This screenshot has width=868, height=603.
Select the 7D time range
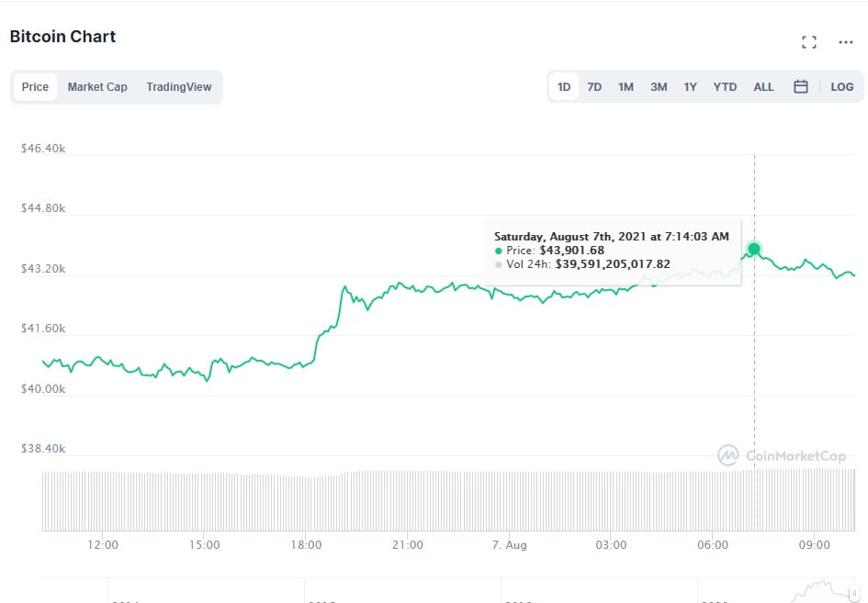click(594, 87)
